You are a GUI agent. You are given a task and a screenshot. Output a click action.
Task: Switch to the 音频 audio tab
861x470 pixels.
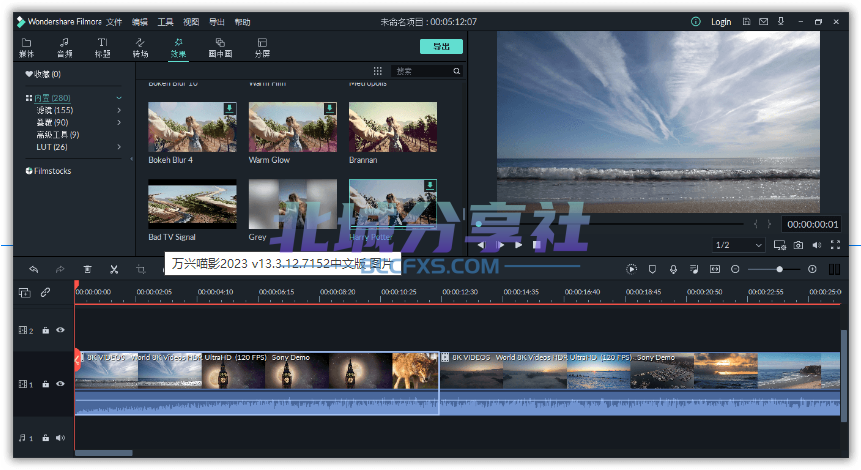click(65, 48)
